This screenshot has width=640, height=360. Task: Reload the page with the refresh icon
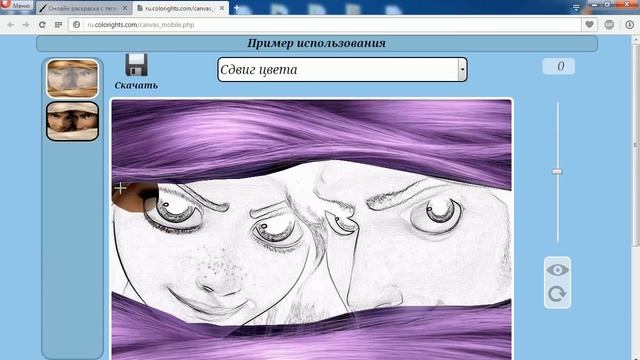(42, 25)
